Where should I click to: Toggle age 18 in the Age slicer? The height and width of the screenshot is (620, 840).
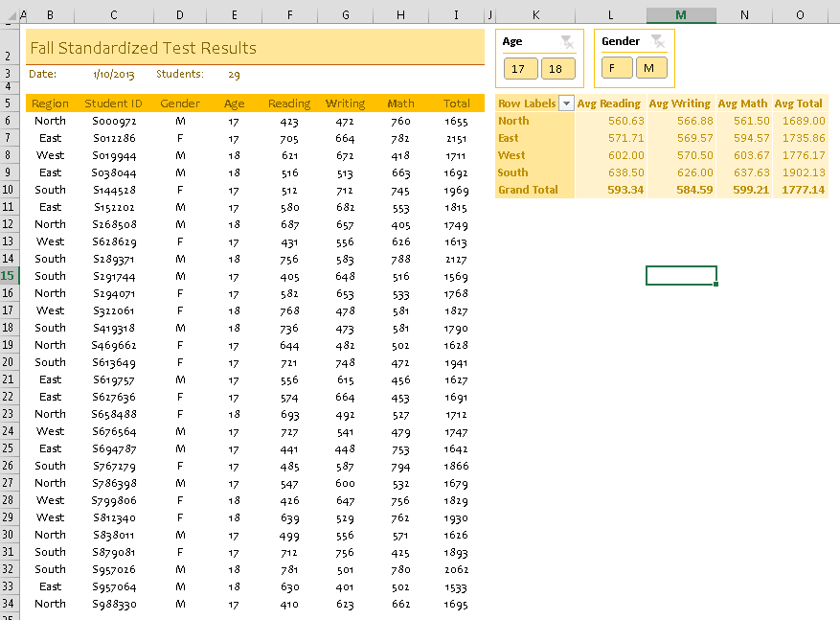557,68
